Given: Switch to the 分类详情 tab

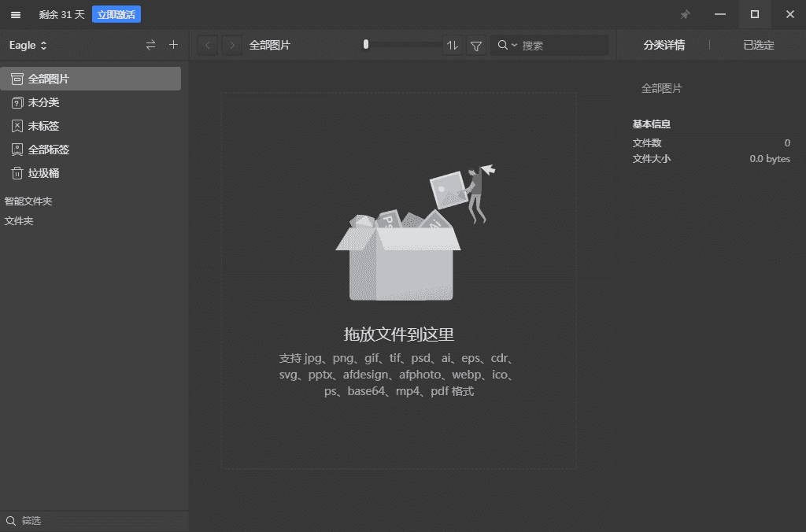Looking at the screenshot, I should (x=664, y=45).
